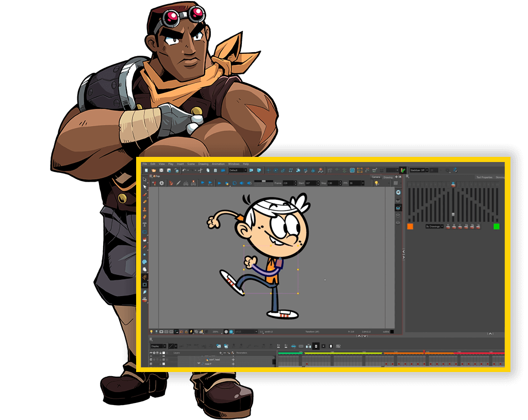Click the Copy icon in top toolbar

click(x=208, y=171)
